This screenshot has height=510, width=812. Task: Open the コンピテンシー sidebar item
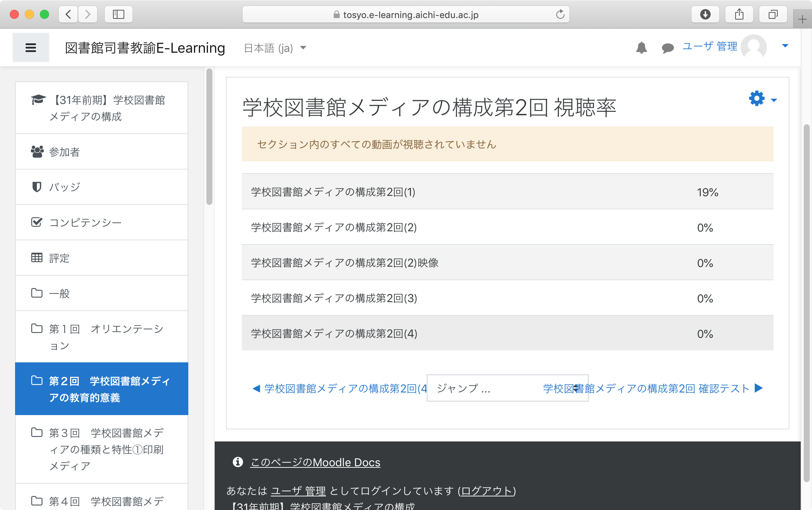102,223
